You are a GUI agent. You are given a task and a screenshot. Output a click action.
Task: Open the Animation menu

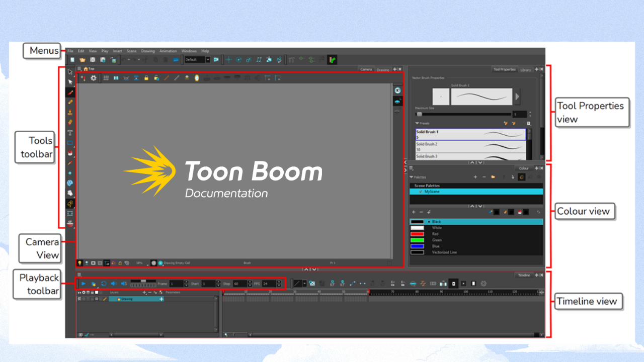point(168,51)
